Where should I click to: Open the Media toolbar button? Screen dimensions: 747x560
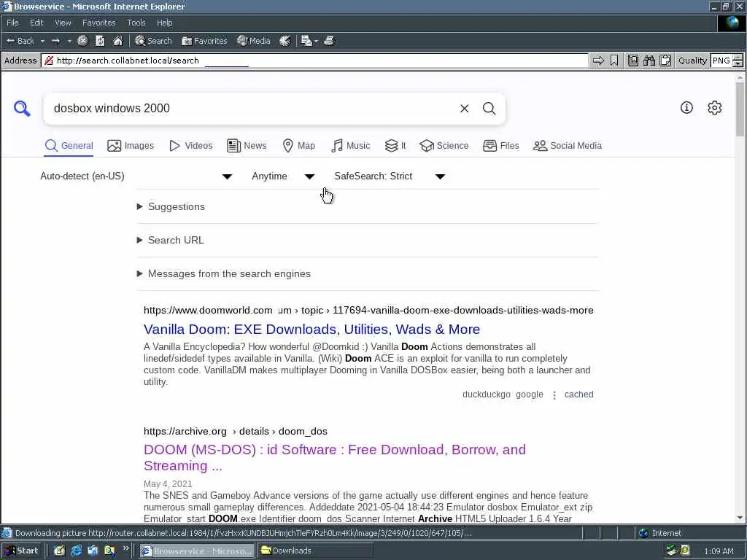click(x=254, y=41)
